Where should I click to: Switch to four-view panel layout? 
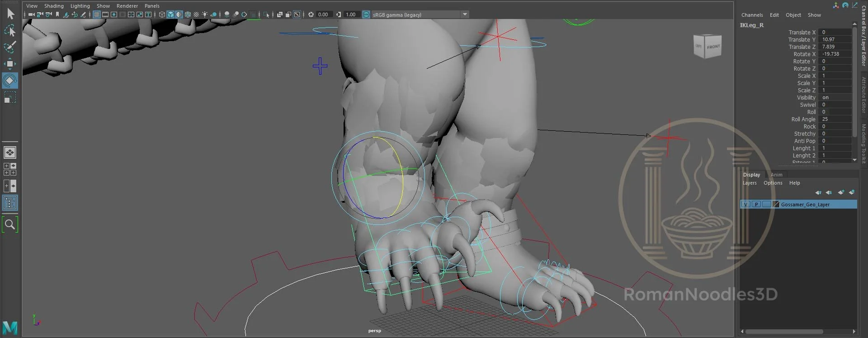point(10,169)
